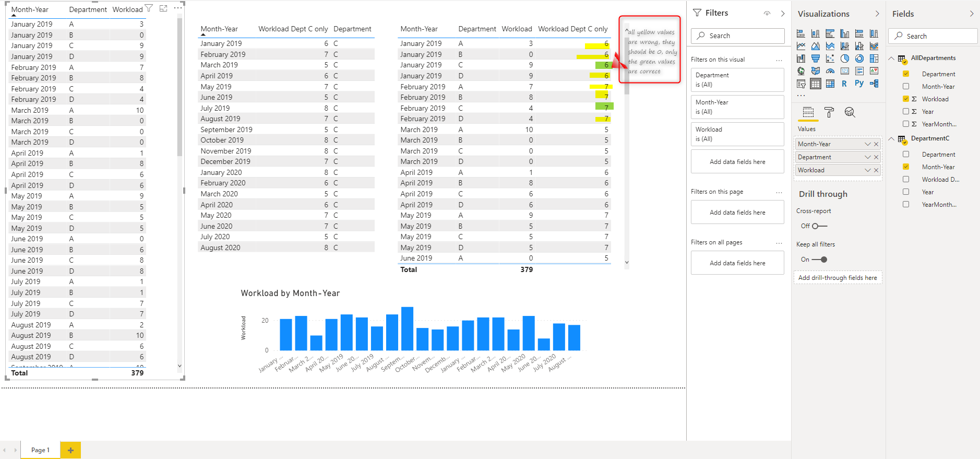The width and height of the screenshot is (980, 459).
Task: Uncheck Month-Year field under DepartmentC
Action: [906, 167]
